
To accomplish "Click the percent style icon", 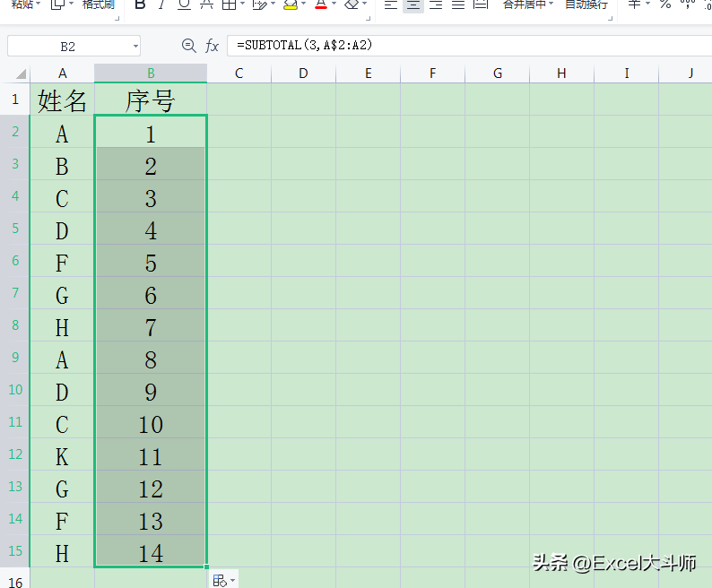I will [x=665, y=5].
